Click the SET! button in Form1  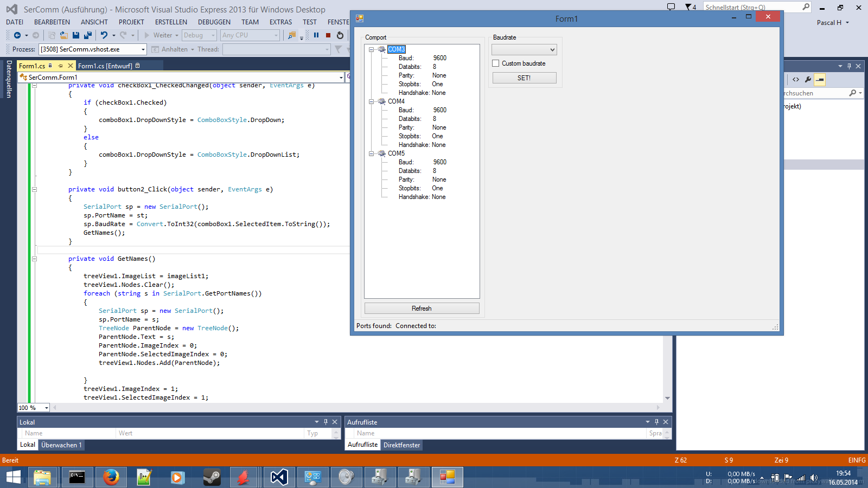pyautogui.click(x=524, y=78)
